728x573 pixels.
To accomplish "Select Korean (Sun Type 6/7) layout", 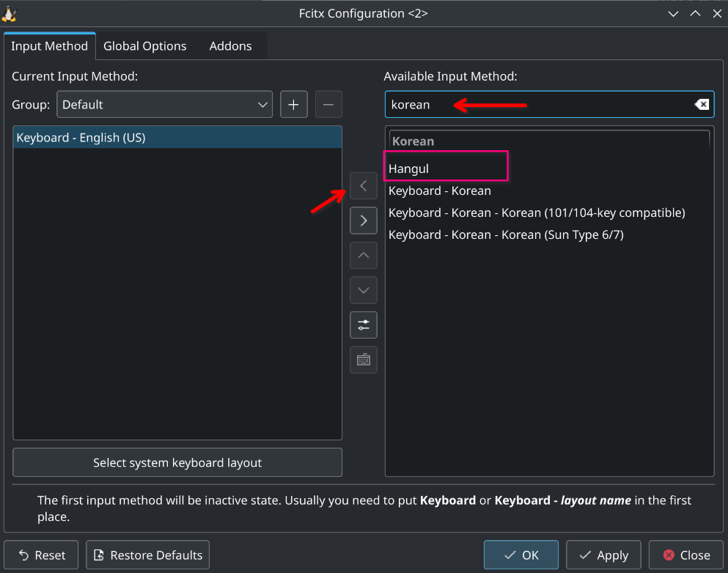I will coord(549,234).
